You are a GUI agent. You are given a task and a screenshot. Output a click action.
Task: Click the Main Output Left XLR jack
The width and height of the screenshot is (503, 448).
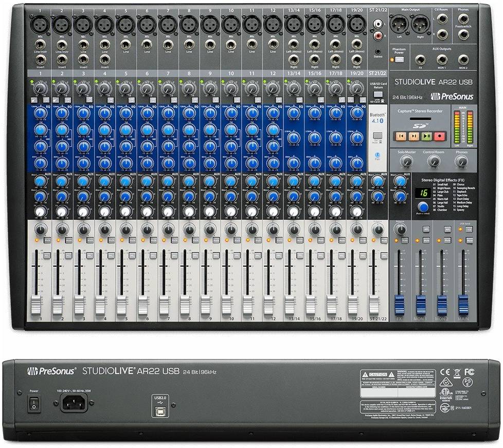coord(400,24)
